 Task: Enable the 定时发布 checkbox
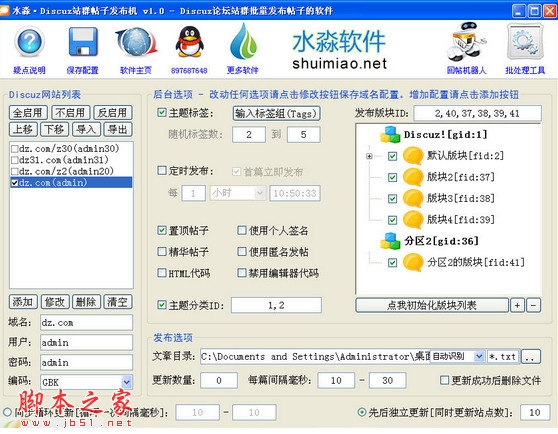pos(162,170)
